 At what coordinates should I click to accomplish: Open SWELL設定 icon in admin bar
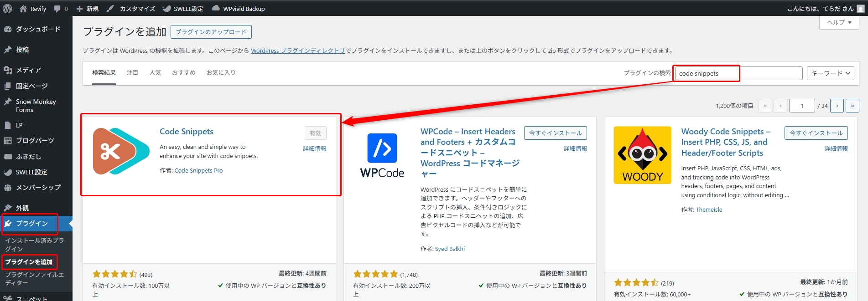(166, 9)
